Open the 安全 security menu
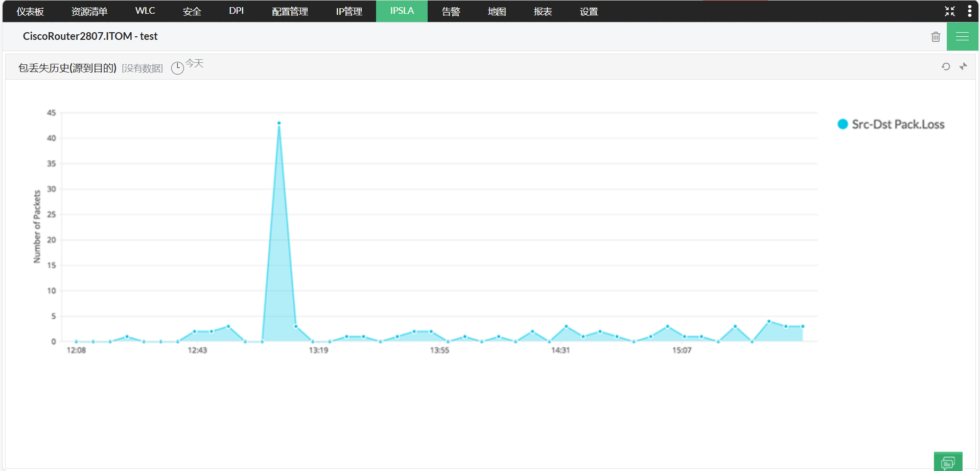The width and height of the screenshot is (980, 471). pos(192,11)
